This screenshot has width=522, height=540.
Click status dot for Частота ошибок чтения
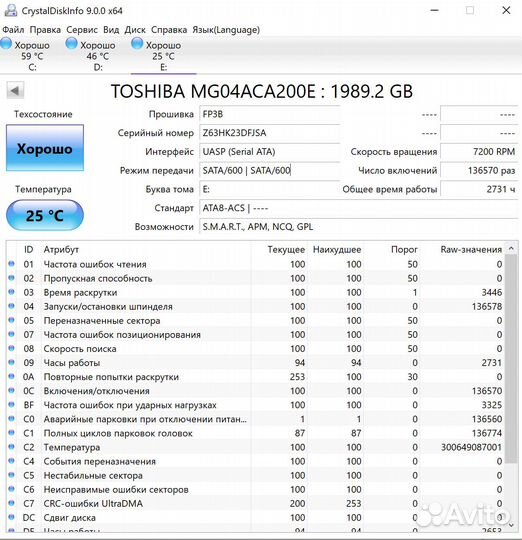pyautogui.click(x=11, y=263)
